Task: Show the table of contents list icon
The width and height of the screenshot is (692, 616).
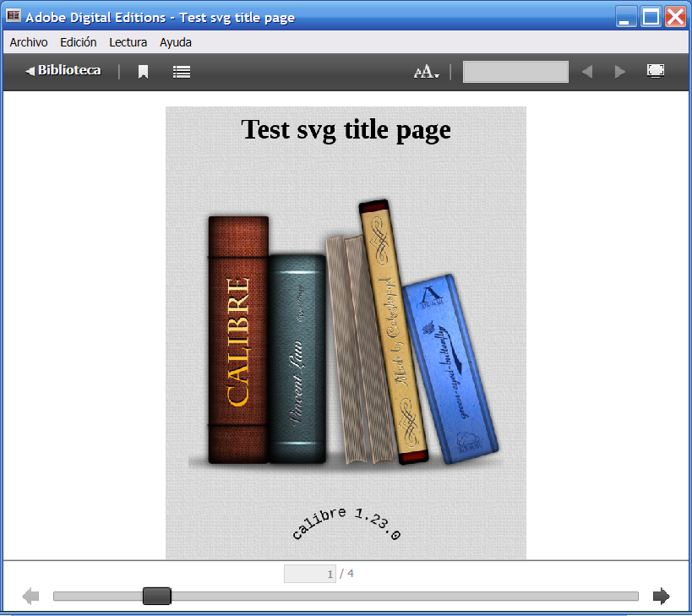Action: click(182, 72)
